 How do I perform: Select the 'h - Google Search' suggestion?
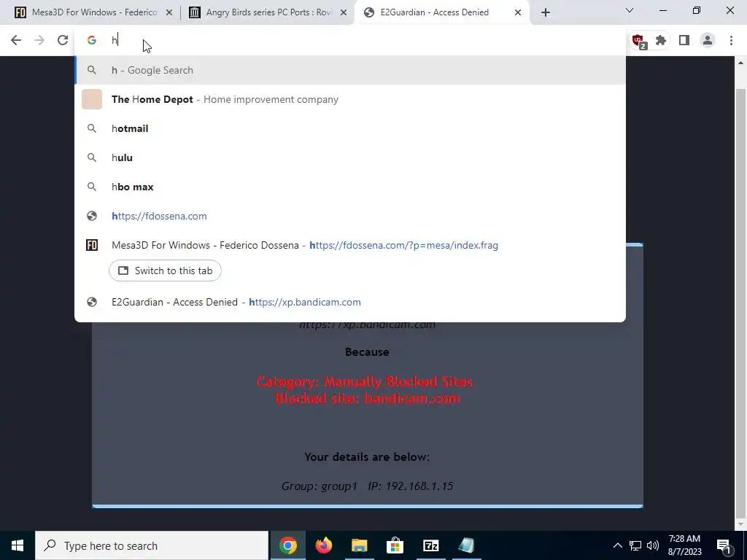pos(350,70)
